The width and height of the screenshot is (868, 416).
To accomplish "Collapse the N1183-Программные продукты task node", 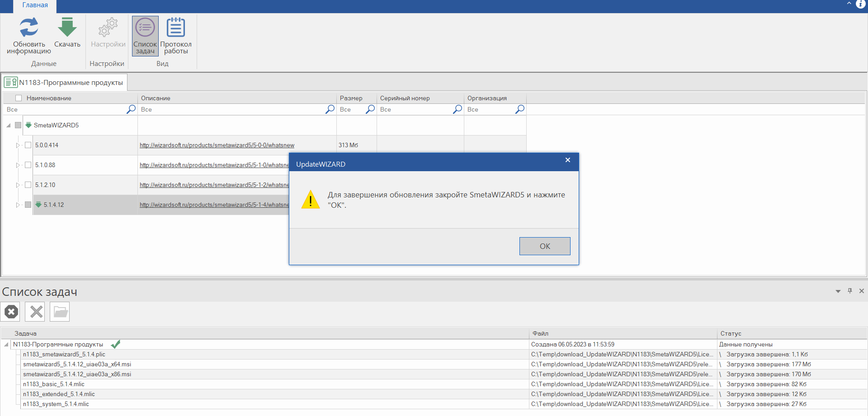I will (6, 345).
